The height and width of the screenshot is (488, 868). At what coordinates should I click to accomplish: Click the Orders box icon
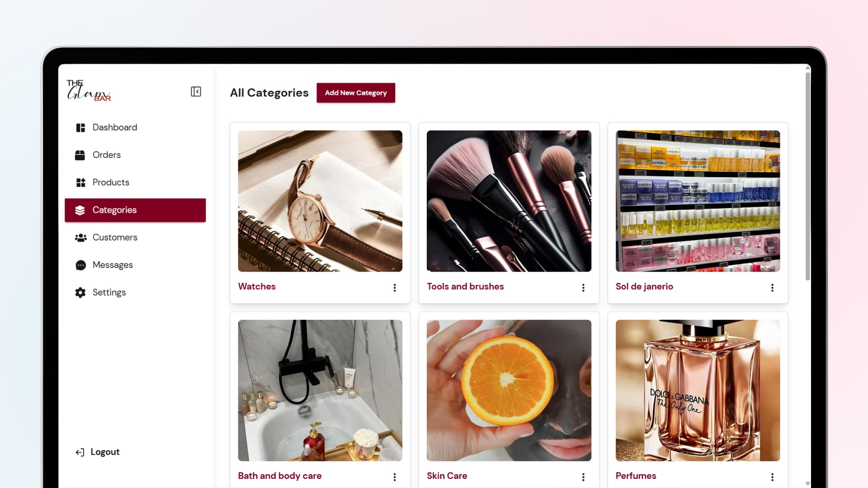(x=80, y=155)
